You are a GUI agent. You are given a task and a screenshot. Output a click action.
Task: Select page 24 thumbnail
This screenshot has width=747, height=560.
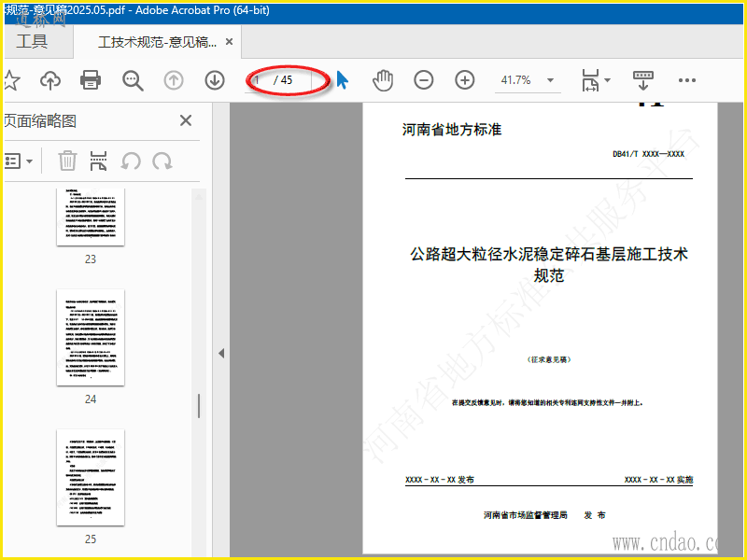coord(91,337)
